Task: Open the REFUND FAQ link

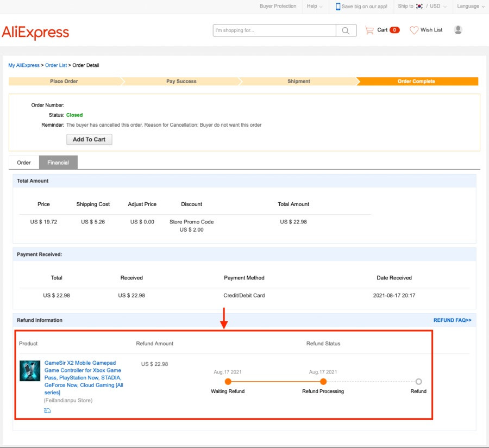Action: click(452, 320)
